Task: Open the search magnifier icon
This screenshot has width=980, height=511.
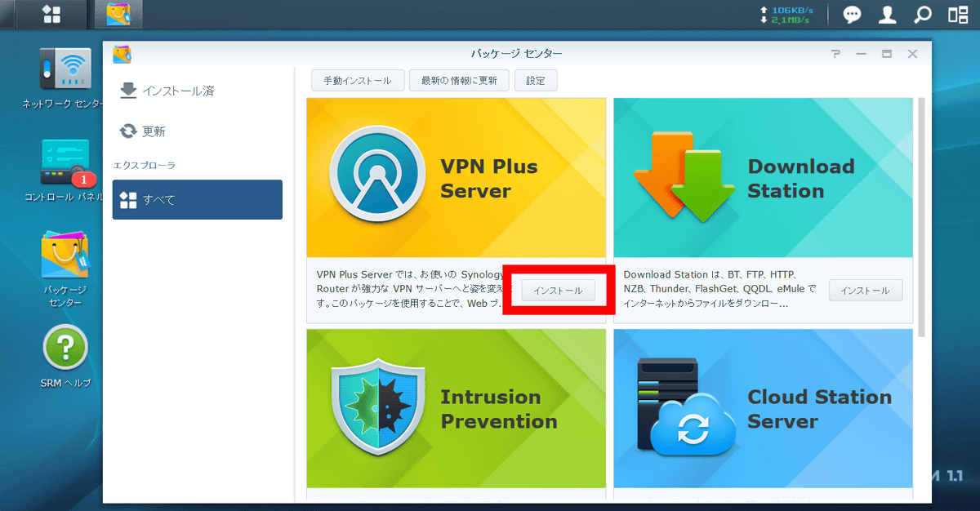Action: pyautogui.click(x=922, y=15)
